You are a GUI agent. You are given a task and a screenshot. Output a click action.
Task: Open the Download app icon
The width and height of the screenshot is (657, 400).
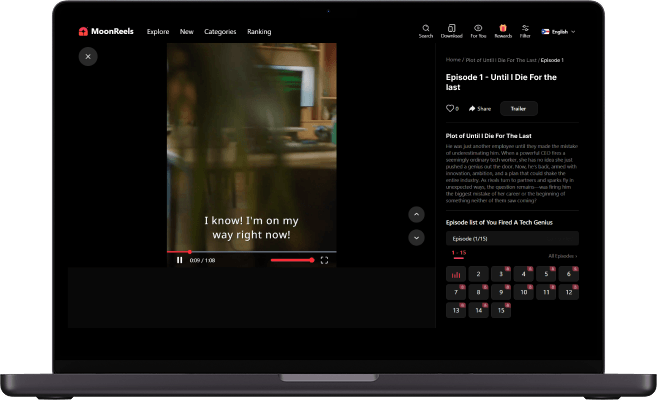tap(451, 31)
